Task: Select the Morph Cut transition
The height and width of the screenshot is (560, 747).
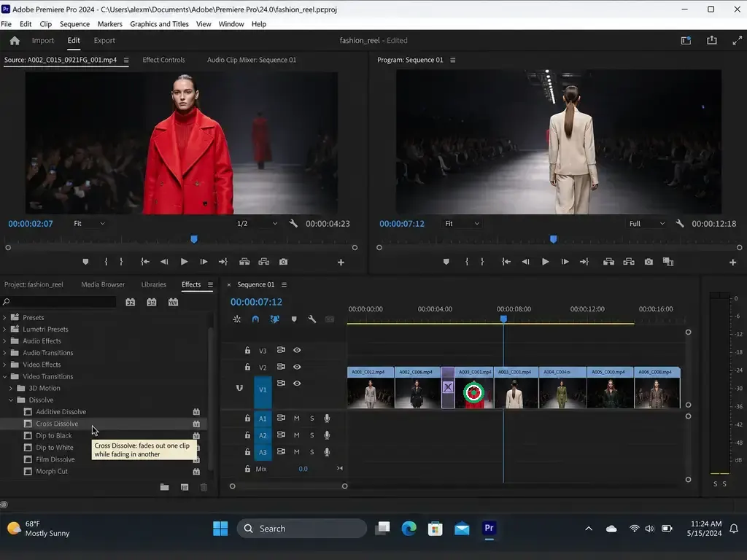Action: (x=52, y=471)
